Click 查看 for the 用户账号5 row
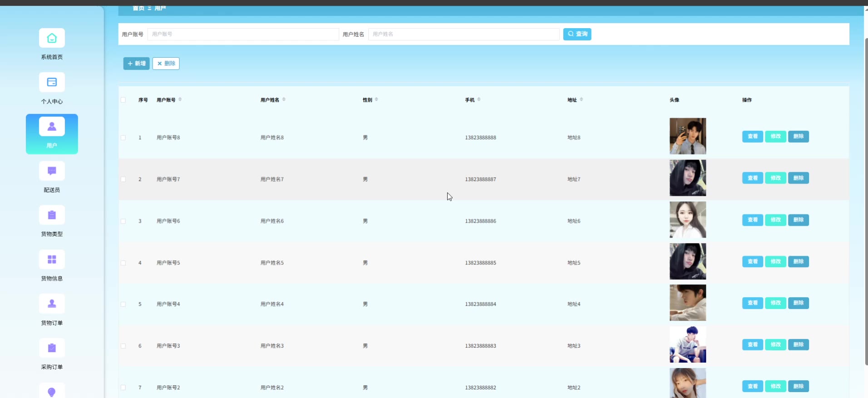The height and width of the screenshot is (398, 868). click(752, 262)
